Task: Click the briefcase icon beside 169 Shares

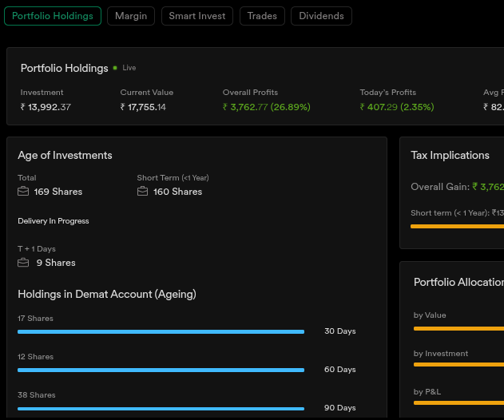Action: (x=23, y=192)
